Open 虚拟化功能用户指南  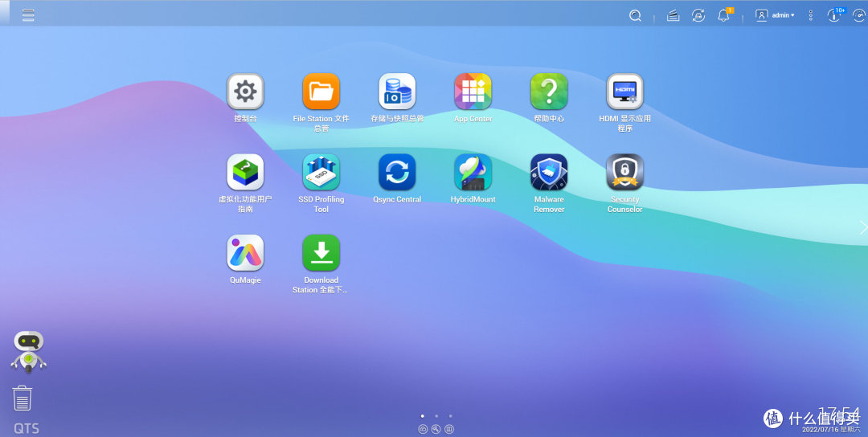point(245,172)
